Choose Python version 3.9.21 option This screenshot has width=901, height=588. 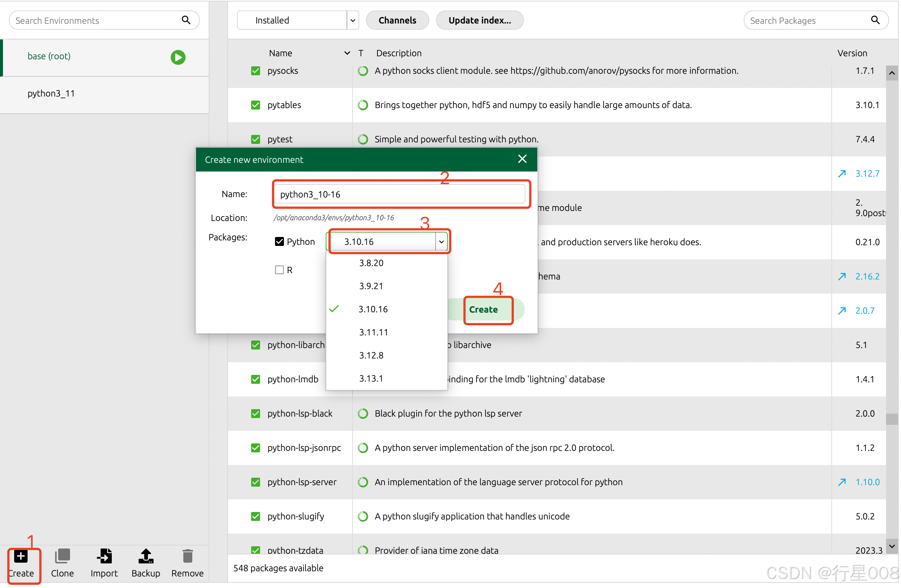372,286
